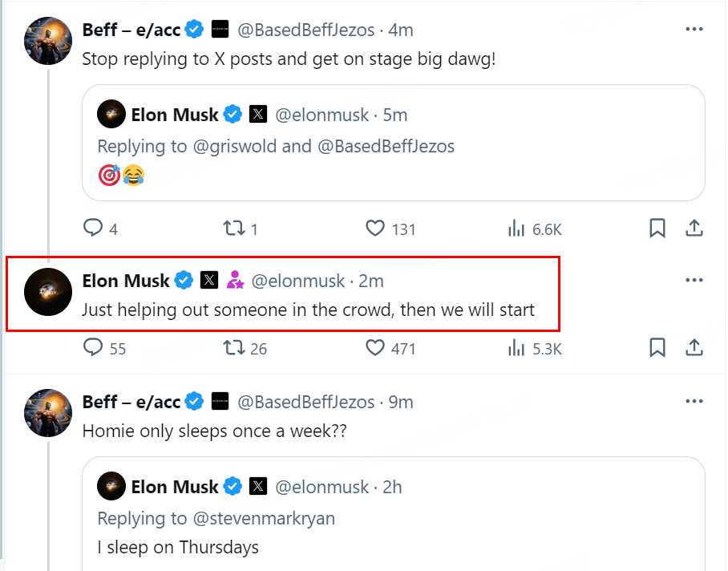The width and height of the screenshot is (728, 571).
Task: View analytics showing 5.3K views
Action: (x=517, y=348)
